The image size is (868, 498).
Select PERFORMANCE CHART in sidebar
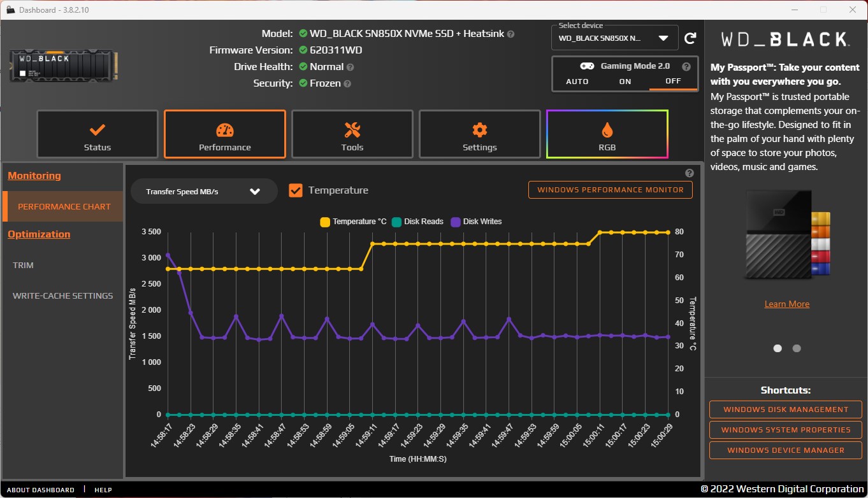(x=62, y=206)
